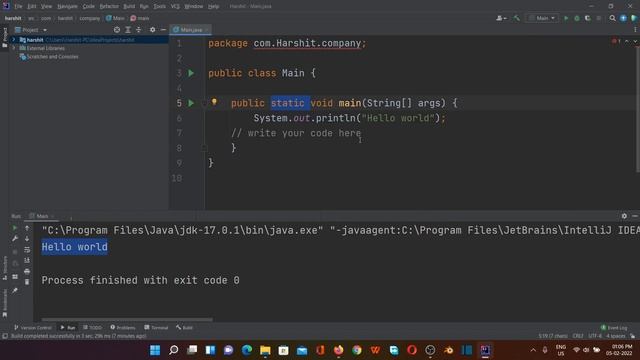Open the File menu

18,6
